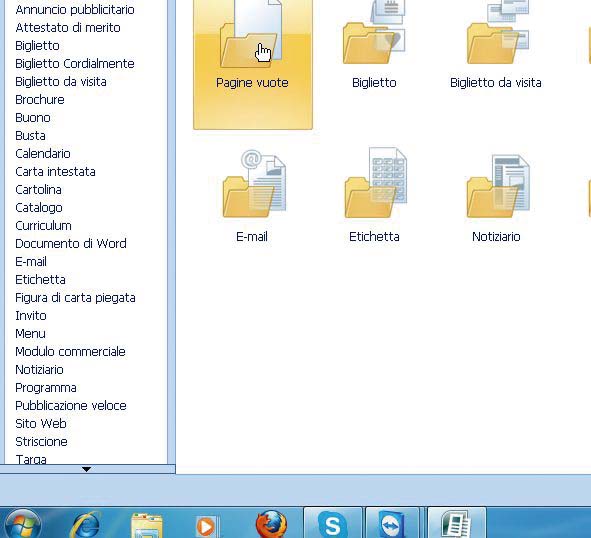Expand the publication list with the down arrow
Viewport: 591px width, 538px height.
pos(86,469)
